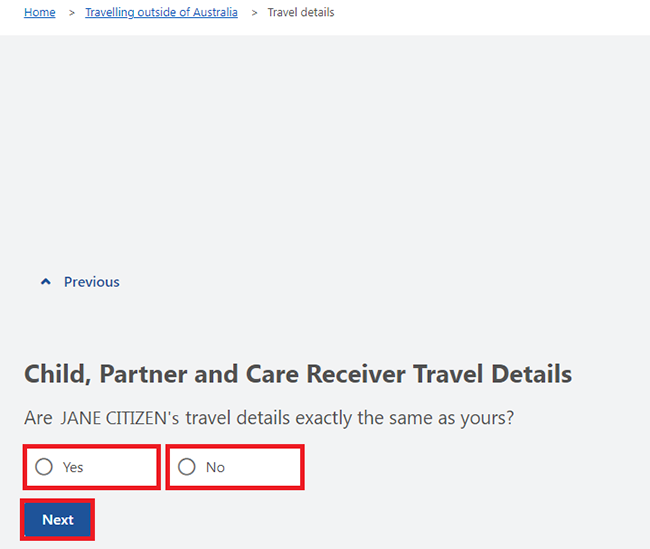
Task: Select the Yes radio circle
Action: tap(44, 466)
